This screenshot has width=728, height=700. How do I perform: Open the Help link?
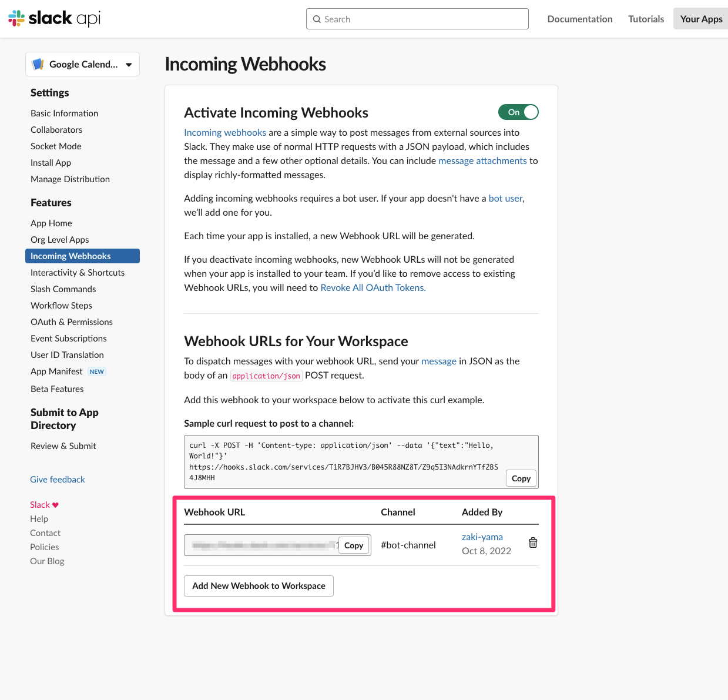coord(39,518)
